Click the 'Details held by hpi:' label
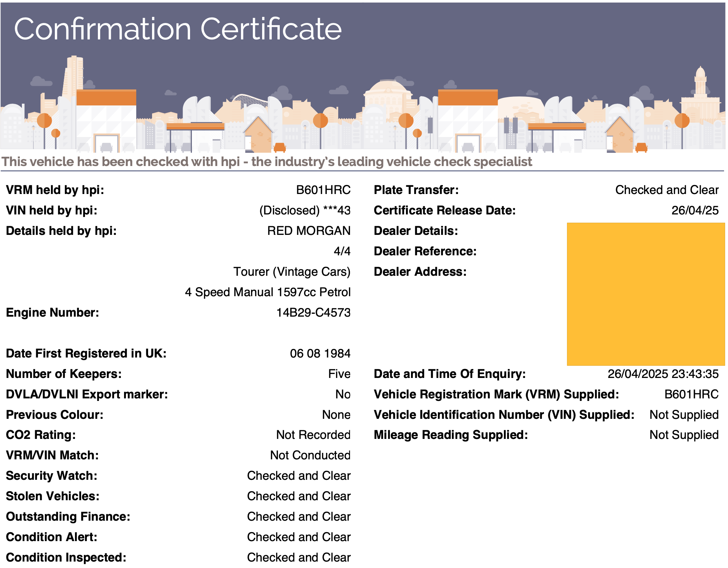 pyautogui.click(x=61, y=231)
